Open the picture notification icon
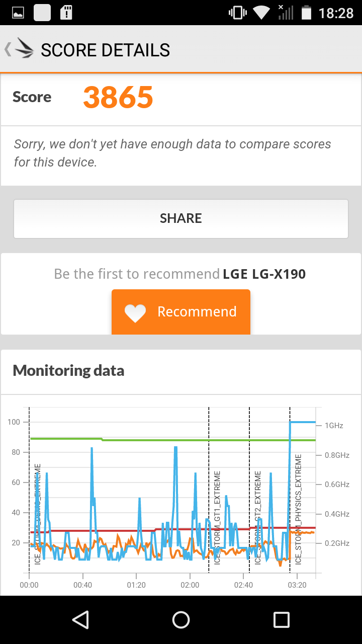This screenshot has height=644, width=362. (19, 13)
